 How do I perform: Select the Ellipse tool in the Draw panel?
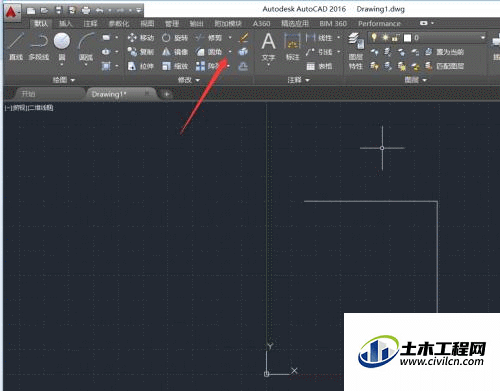click(x=106, y=52)
